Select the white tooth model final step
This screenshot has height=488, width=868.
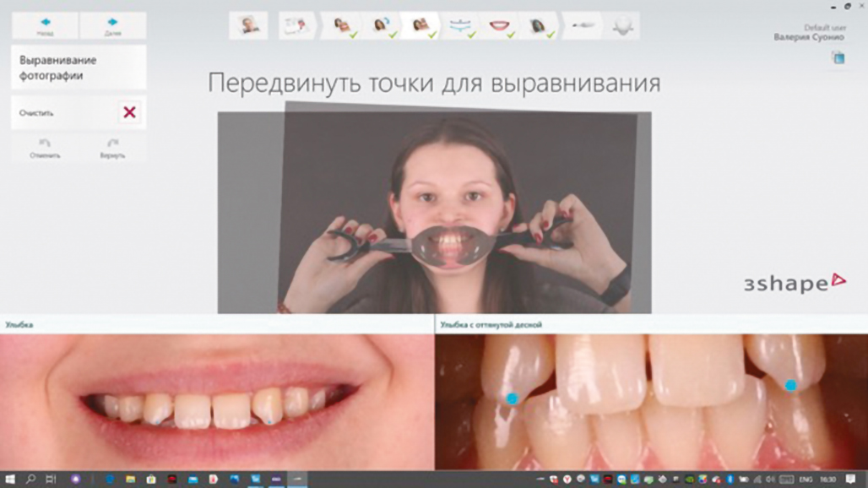tap(622, 25)
